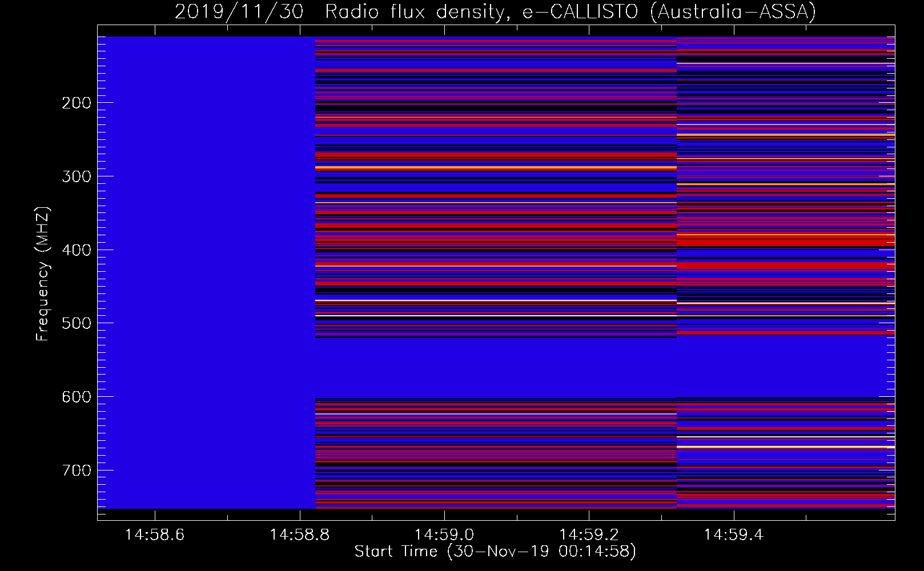Click the plot title mentioning e-CALLISTO Australia-ASSA
The width and height of the screenshot is (924, 571).
pos(495,11)
